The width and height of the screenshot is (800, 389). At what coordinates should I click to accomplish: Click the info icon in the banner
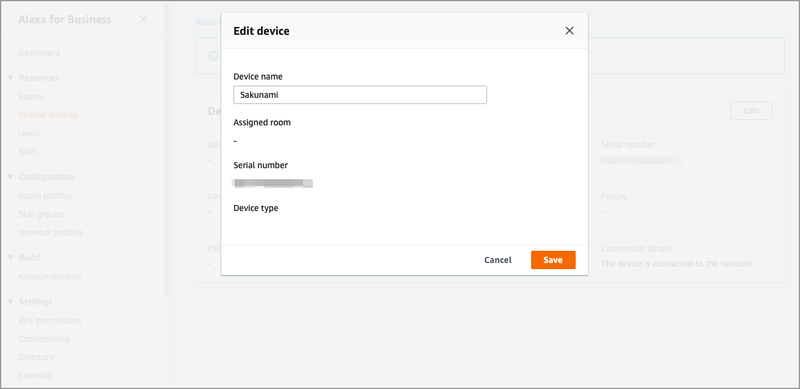[x=213, y=56]
